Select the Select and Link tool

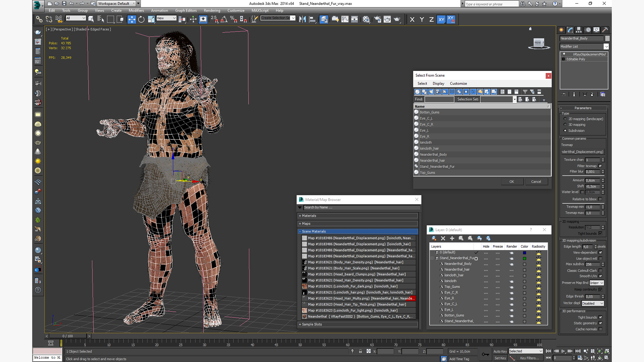39,19
